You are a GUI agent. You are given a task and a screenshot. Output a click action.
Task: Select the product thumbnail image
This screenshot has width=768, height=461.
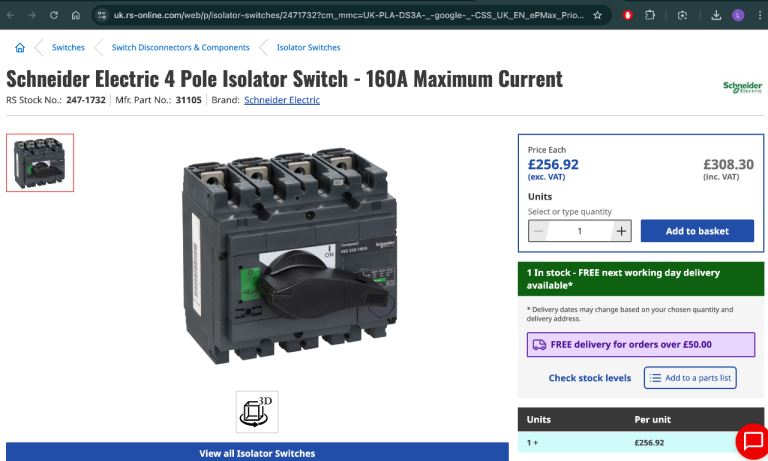click(x=40, y=162)
